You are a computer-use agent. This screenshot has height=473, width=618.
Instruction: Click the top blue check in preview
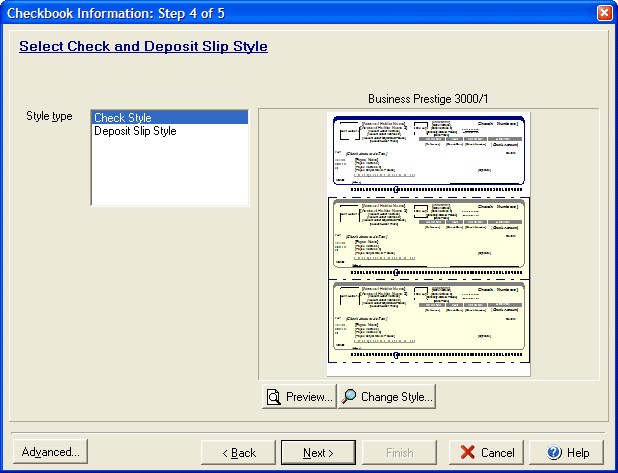tap(428, 151)
